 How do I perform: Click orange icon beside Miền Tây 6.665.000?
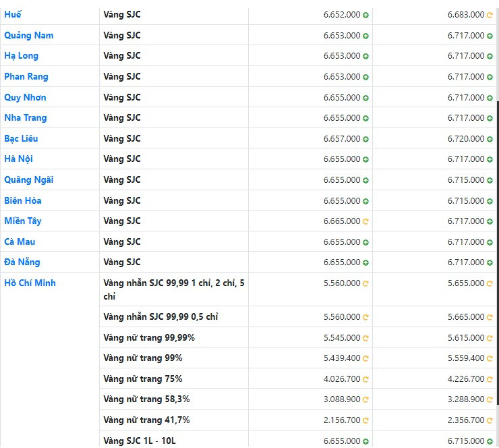click(365, 221)
